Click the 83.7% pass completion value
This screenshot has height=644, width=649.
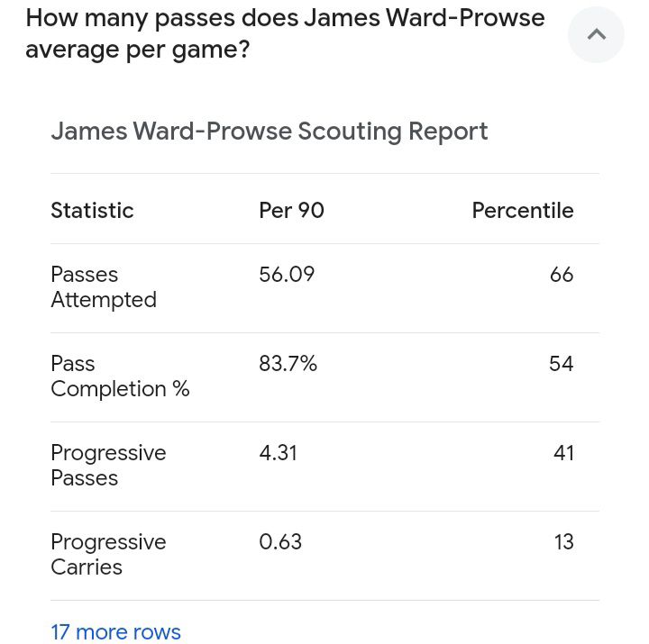(x=288, y=363)
